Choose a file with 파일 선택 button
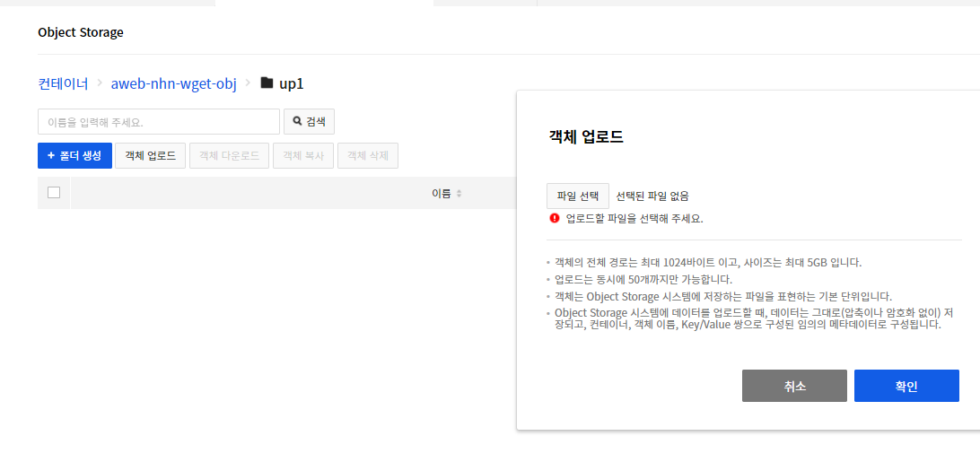Screen dimensions: 980x462 pos(578,196)
